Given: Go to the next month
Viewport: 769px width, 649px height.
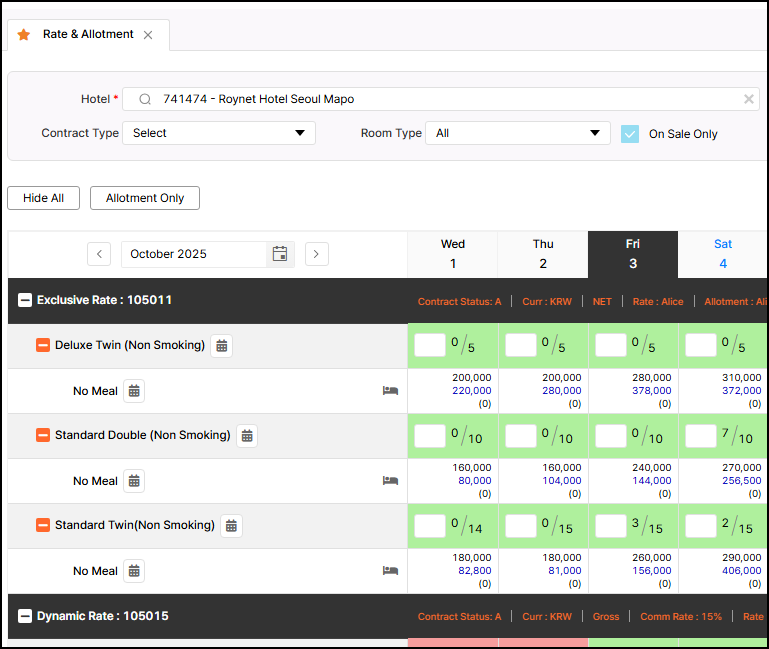Looking at the screenshot, I should [316, 254].
